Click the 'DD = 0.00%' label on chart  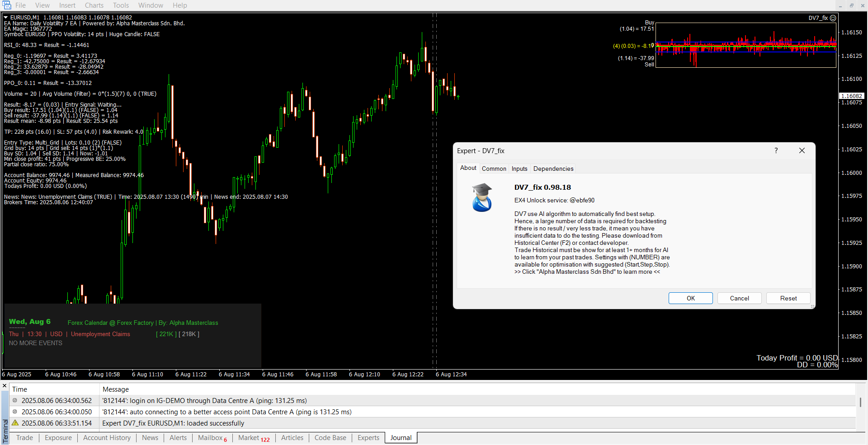(x=817, y=365)
